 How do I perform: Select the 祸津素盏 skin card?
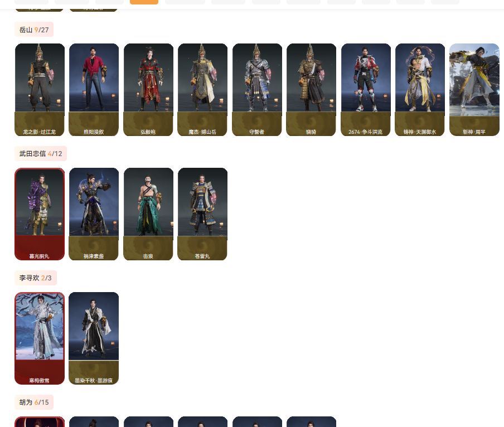point(94,214)
